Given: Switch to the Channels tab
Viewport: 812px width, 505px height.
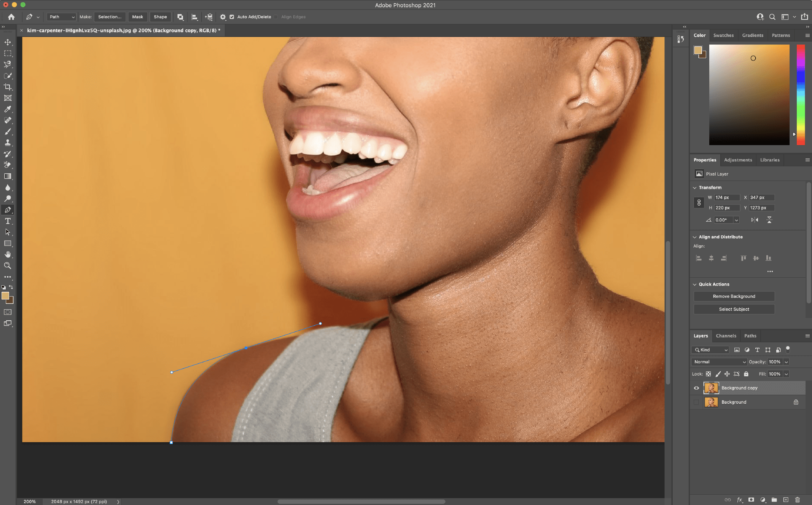Looking at the screenshot, I should pos(725,335).
